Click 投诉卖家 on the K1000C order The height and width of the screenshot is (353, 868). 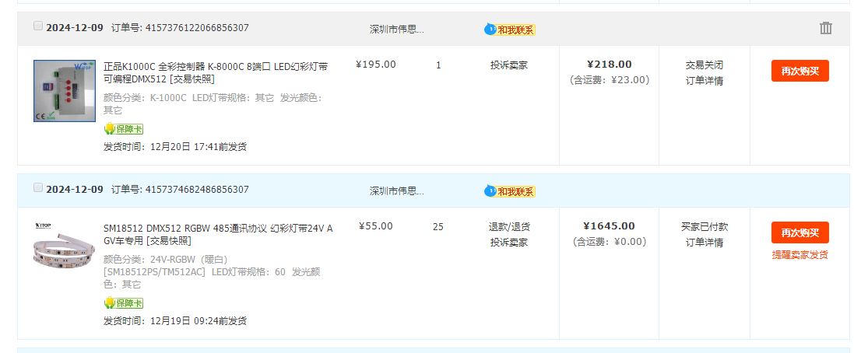tap(509, 65)
